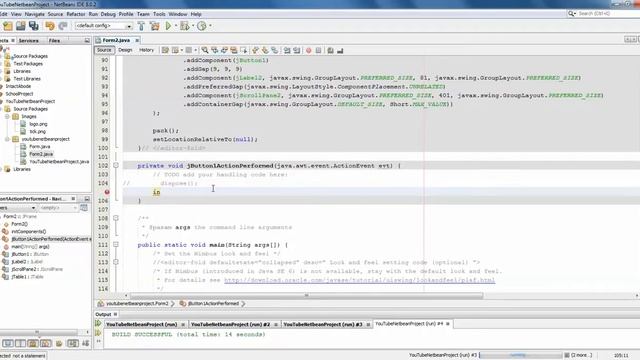
Task: Open the Debug menu
Action: [x=108, y=14]
